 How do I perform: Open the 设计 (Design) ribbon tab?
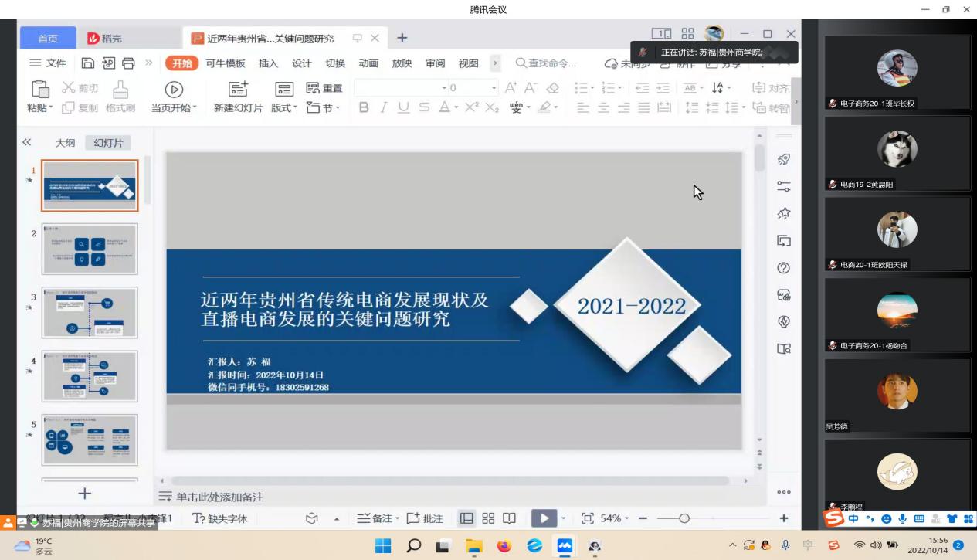tap(301, 63)
